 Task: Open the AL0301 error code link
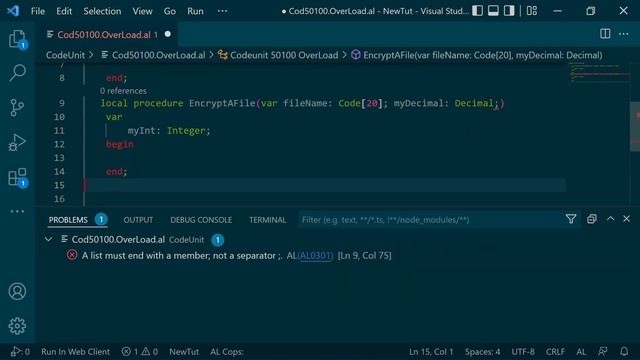[316, 256]
